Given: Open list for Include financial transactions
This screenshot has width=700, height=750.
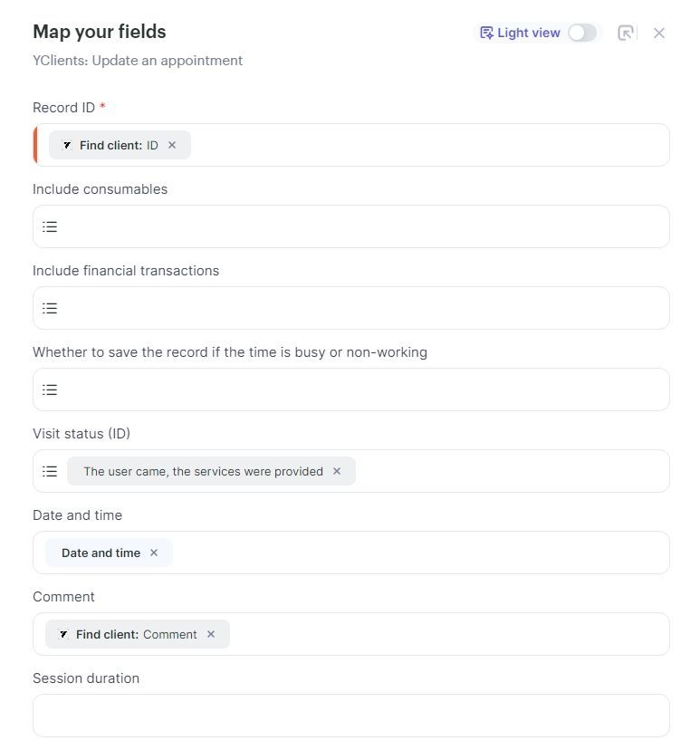Looking at the screenshot, I should 50,308.
